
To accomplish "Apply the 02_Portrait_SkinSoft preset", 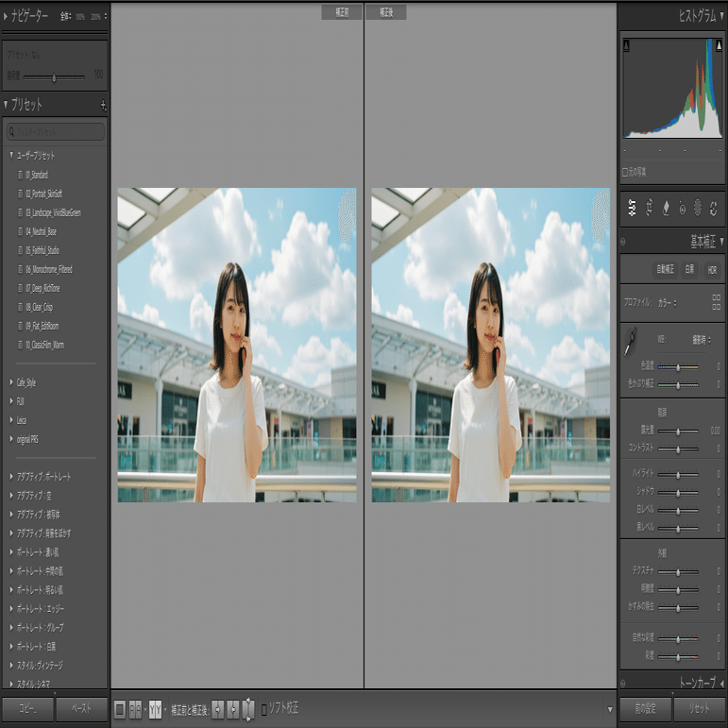I will coord(43,194).
